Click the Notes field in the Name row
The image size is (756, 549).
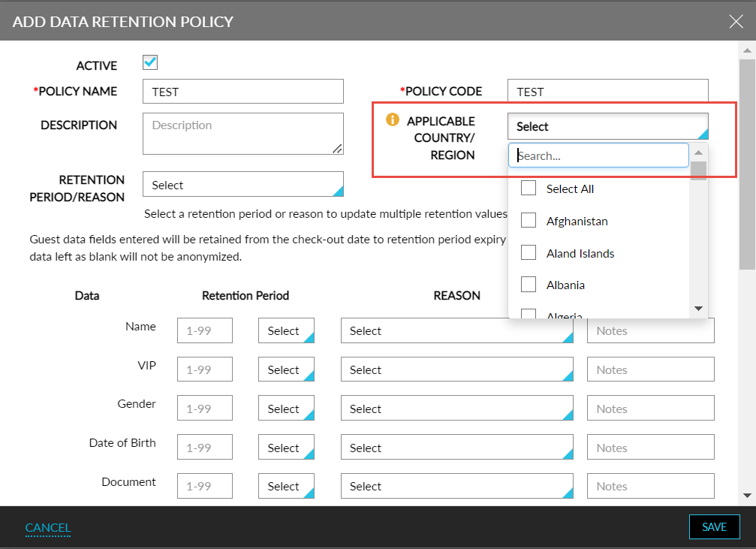coord(650,330)
